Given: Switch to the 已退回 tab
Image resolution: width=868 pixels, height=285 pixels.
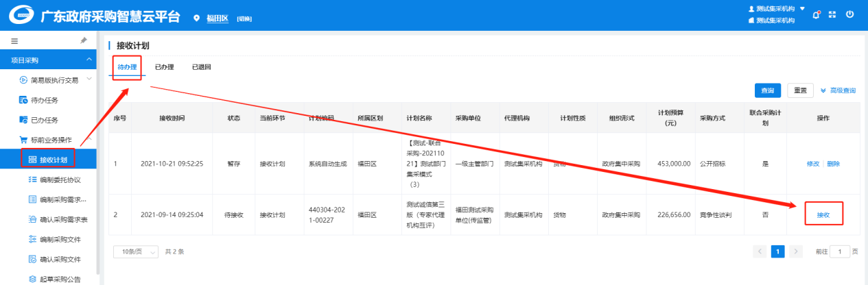Looking at the screenshot, I should click(x=201, y=67).
